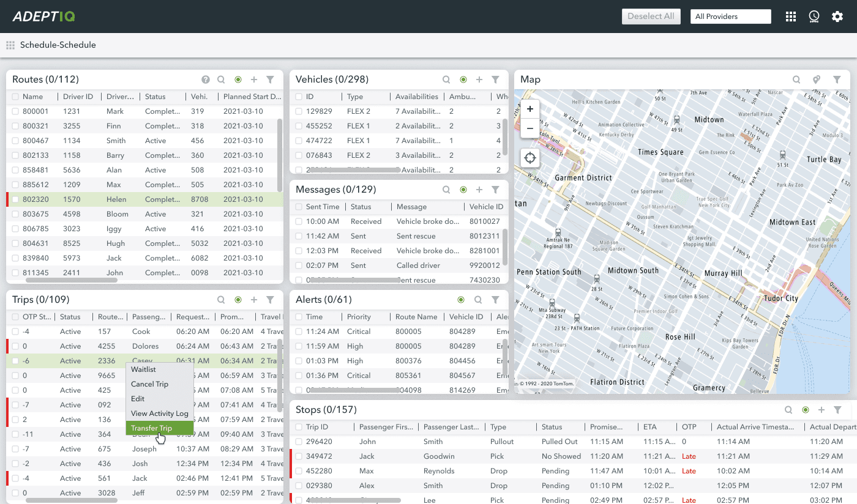The image size is (857, 504).
Task: Click the locate crosshair control on the map
Action: point(530,157)
